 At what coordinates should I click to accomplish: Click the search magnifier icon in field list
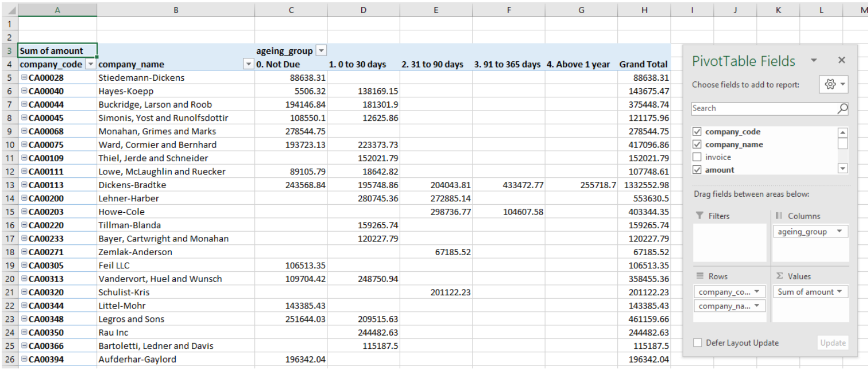pyautogui.click(x=842, y=109)
